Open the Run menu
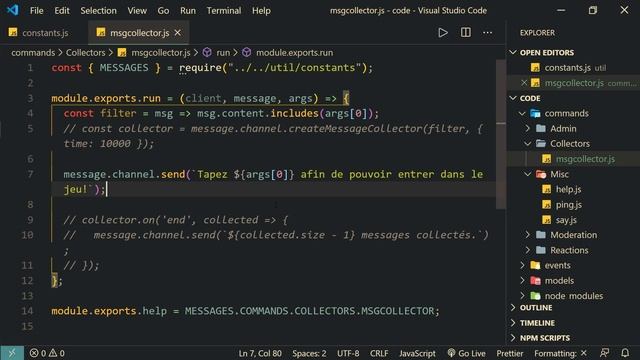This screenshot has width=640, height=360. click(x=188, y=11)
